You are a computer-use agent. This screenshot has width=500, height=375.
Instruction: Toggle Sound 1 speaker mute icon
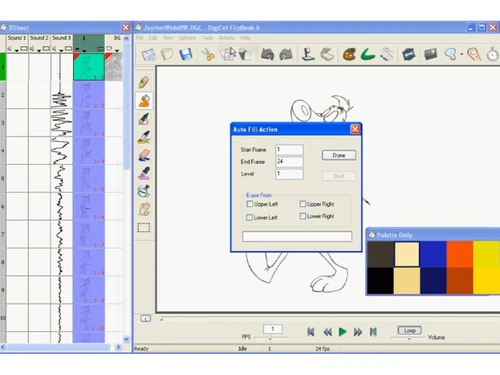pyautogui.click(x=9, y=49)
